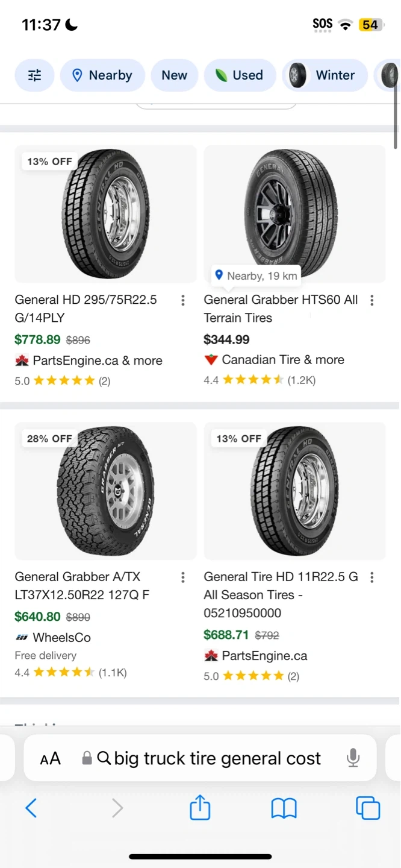Image resolution: width=401 pixels, height=868 pixels.
Task: Open more options for General HD 295/75R22.5
Action: pyautogui.click(x=183, y=300)
